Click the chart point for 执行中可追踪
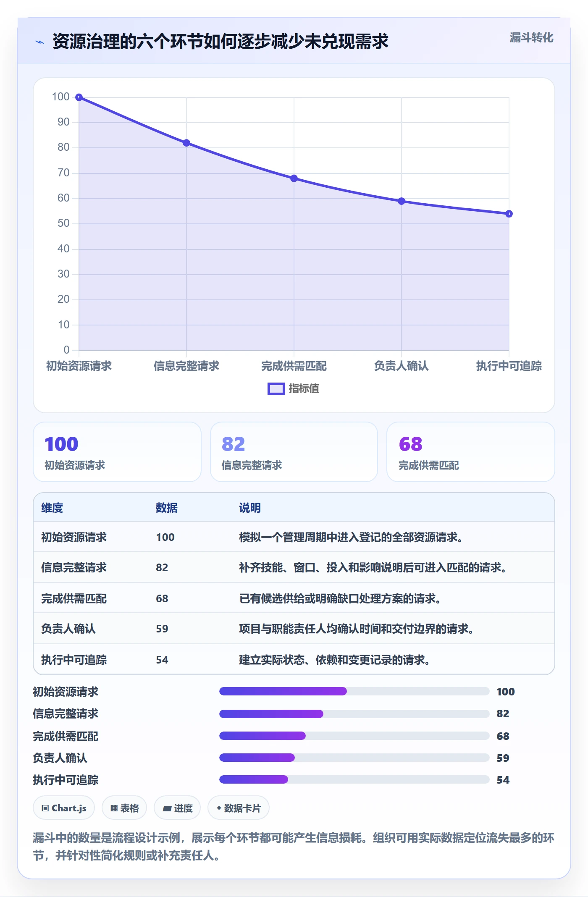588x897 pixels. 509,214
